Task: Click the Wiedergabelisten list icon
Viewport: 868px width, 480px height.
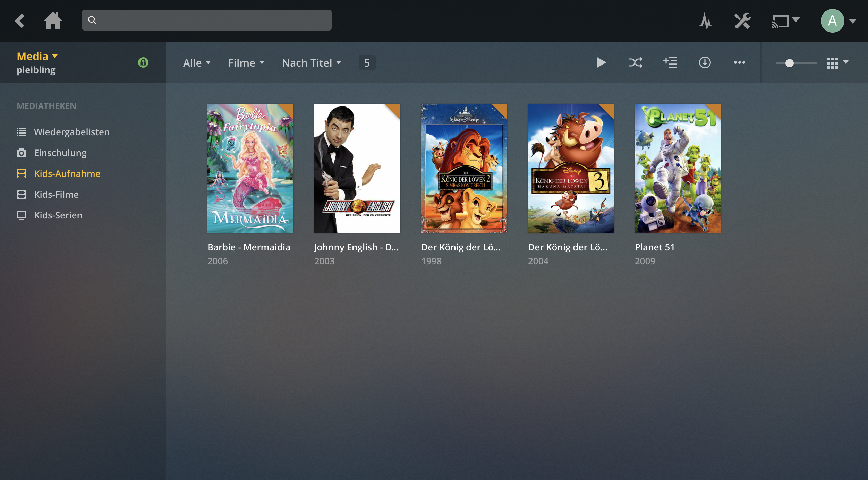Action: tap(22, 132)
